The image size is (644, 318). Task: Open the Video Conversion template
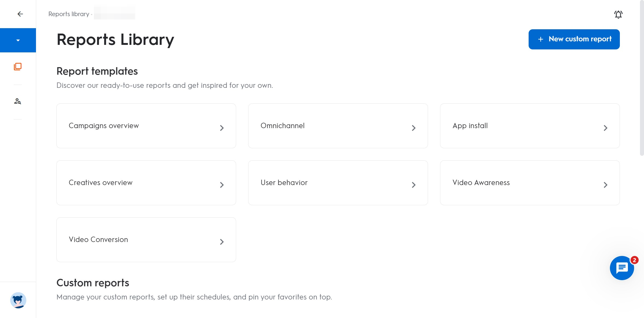146,240
